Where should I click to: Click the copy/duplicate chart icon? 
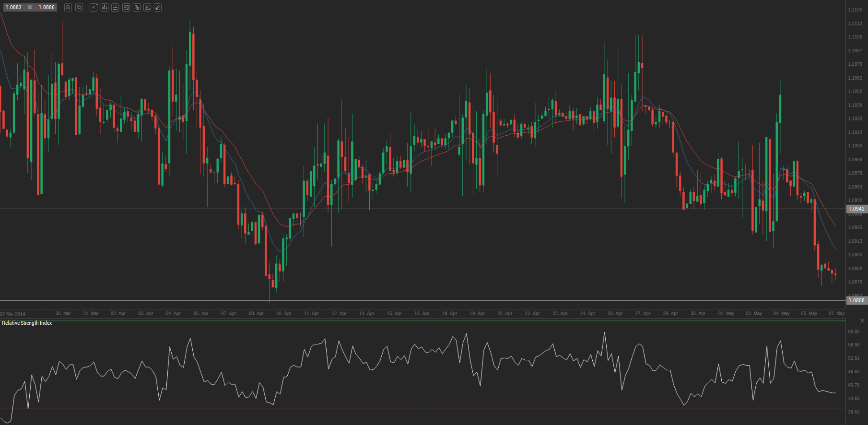pos(137,7)
